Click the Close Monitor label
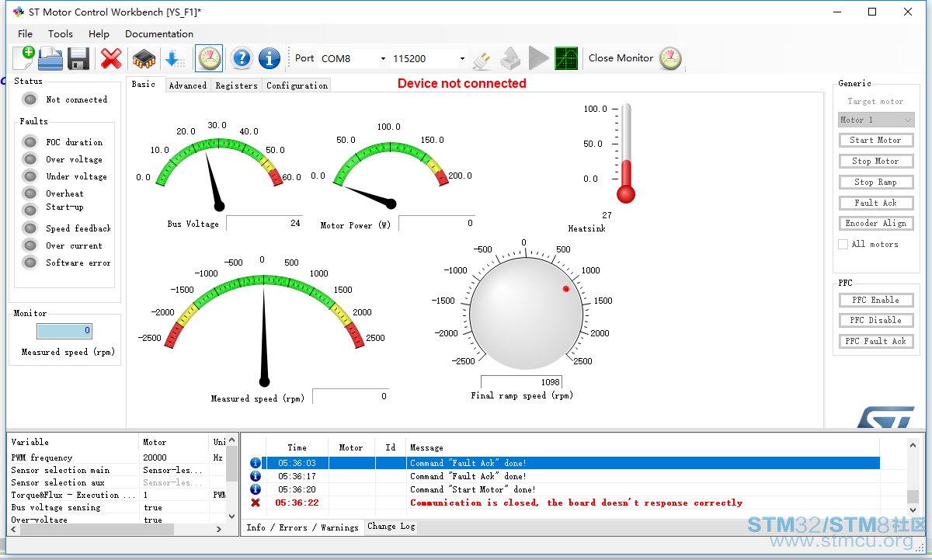Screen dimensions: 932x560 [621, 58]
